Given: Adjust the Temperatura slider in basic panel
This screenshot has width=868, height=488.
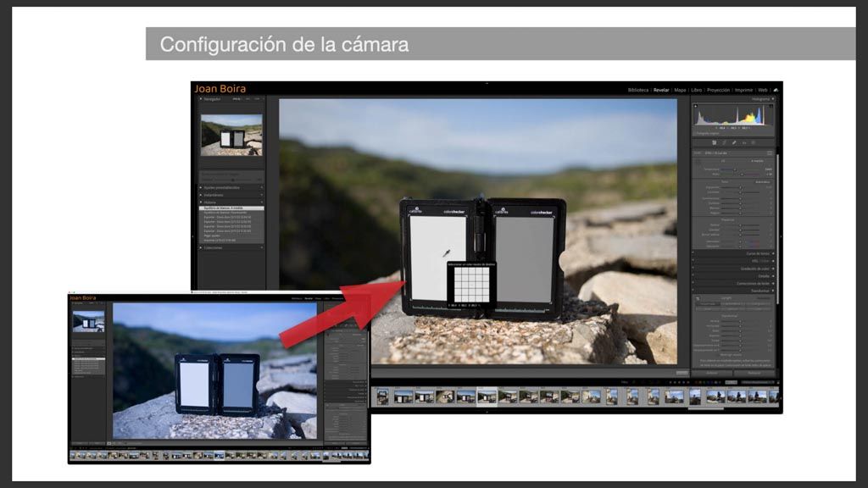Looking at the screenshot, I should coord(734,169).
